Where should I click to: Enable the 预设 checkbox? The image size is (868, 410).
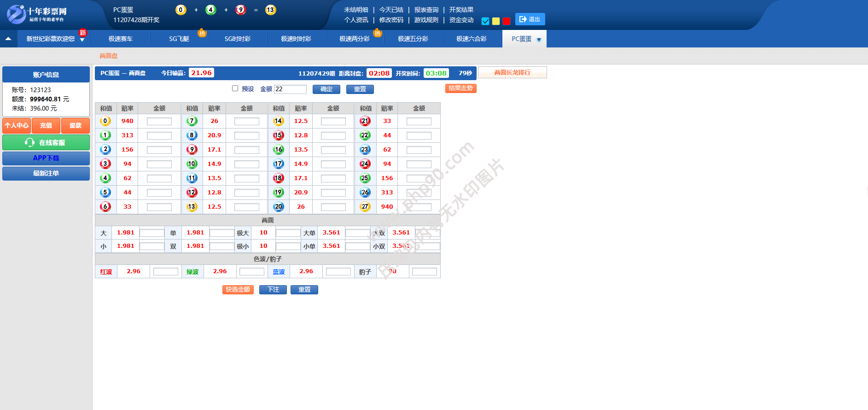[x=235, y=88]
